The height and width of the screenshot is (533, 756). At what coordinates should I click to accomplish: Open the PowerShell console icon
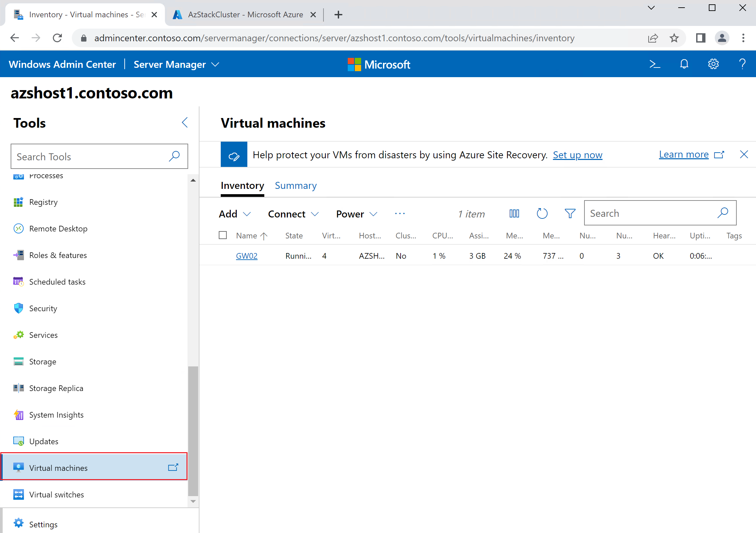pyautogui.click(x=655, y=64)
